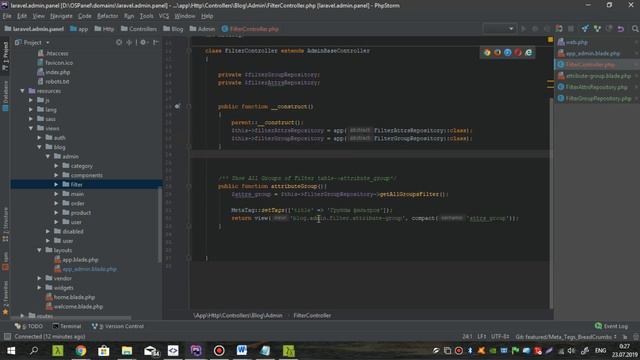Screen dimensions: 640x360
Task: Open page in Firefox browser icon
Action: 497,52
